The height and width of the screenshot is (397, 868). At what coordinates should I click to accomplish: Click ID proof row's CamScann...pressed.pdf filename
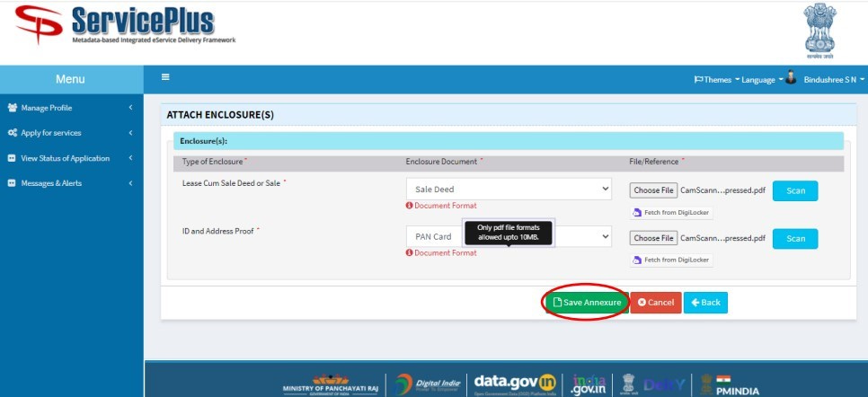point(722,238)
